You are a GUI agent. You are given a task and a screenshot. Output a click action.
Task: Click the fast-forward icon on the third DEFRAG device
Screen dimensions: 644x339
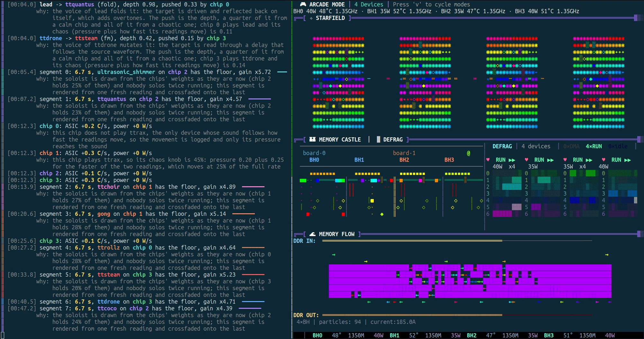[589, 160]
